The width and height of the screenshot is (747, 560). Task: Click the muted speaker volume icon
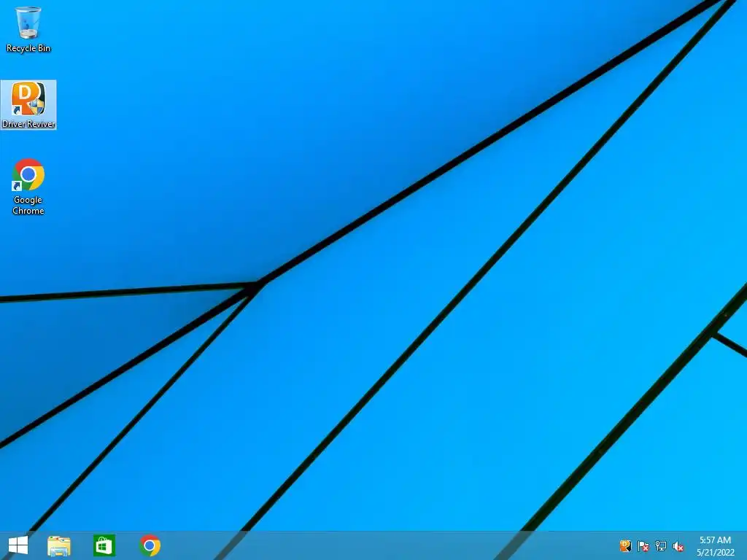click(678, 546)
